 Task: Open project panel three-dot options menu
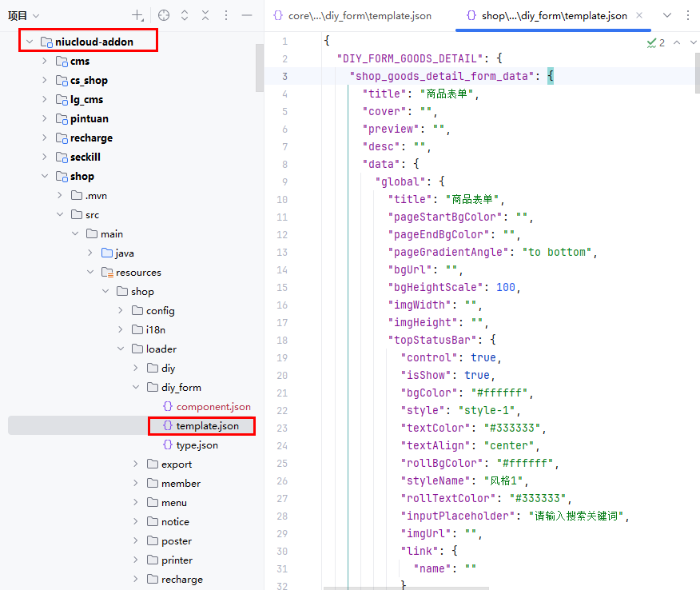coord(226,15)
